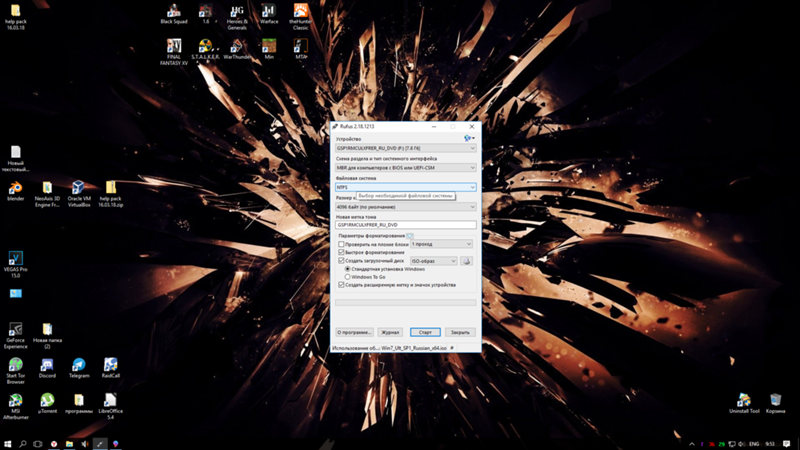Open Yandex browser from taskbar
This screenshot has height=450, width=800.
tap(54, 444)
